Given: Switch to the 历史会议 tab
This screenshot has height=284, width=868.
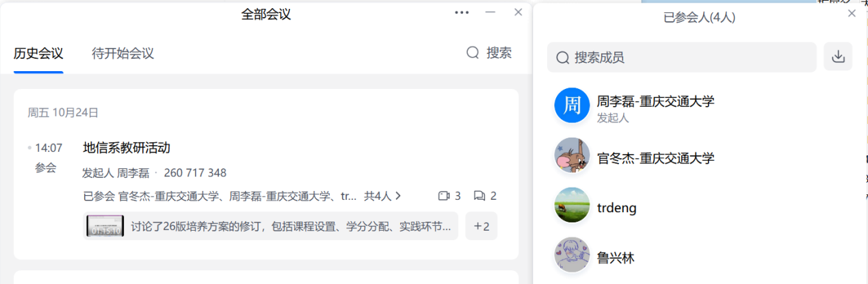Looking at the screenshot, I should pos(38,53).
